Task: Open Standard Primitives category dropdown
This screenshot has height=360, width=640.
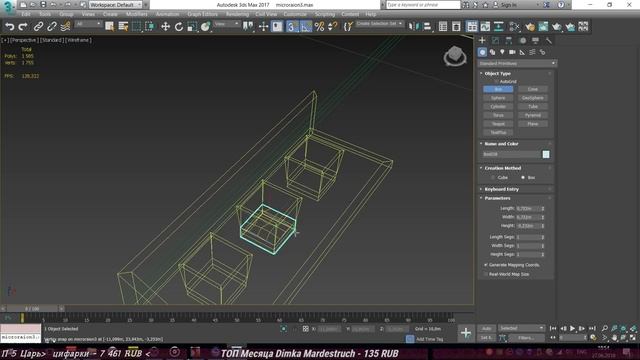Action: pos(517,64)
